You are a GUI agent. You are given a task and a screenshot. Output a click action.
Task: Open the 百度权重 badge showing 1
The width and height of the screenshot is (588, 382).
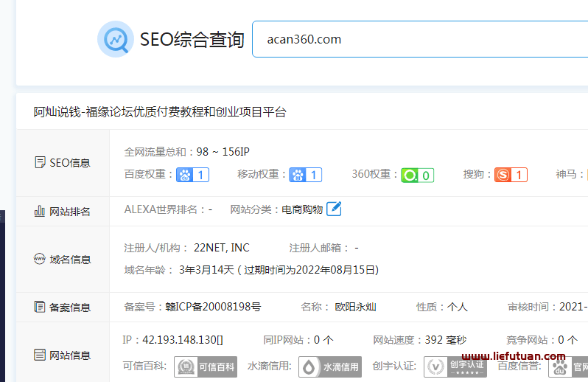[193, 175]
